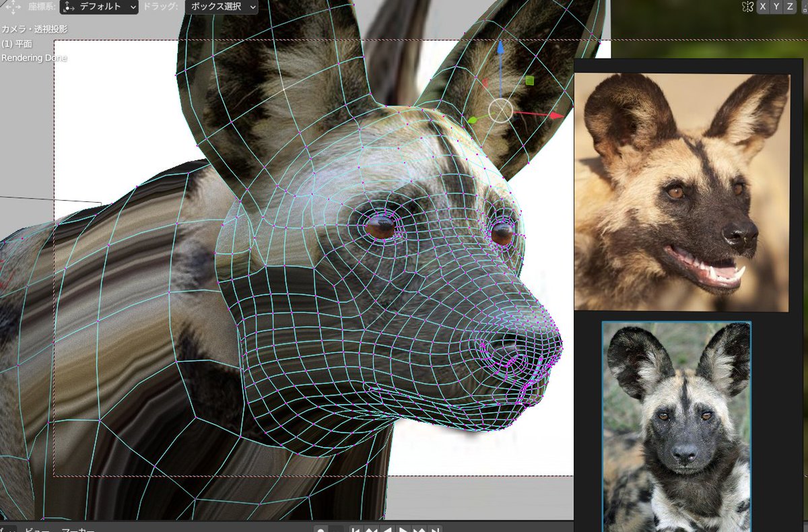Select the lower front-facing dog reference photo
The width and height of the screenshot is (808, 532).
pos(676,427)
